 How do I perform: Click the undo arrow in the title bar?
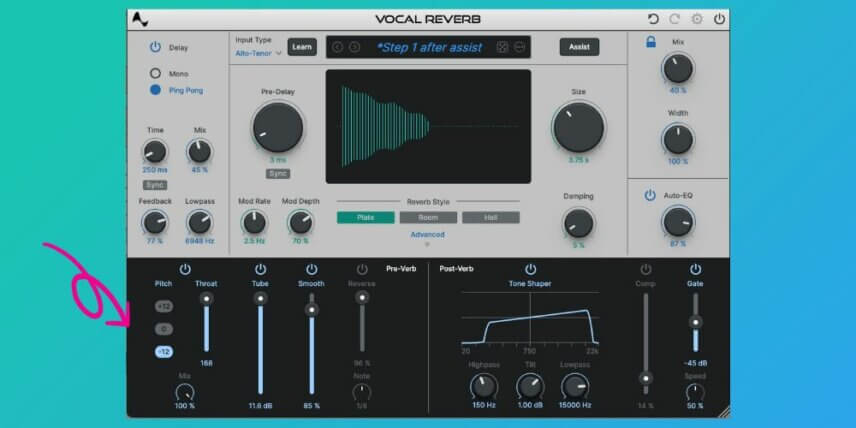(653, 19)
